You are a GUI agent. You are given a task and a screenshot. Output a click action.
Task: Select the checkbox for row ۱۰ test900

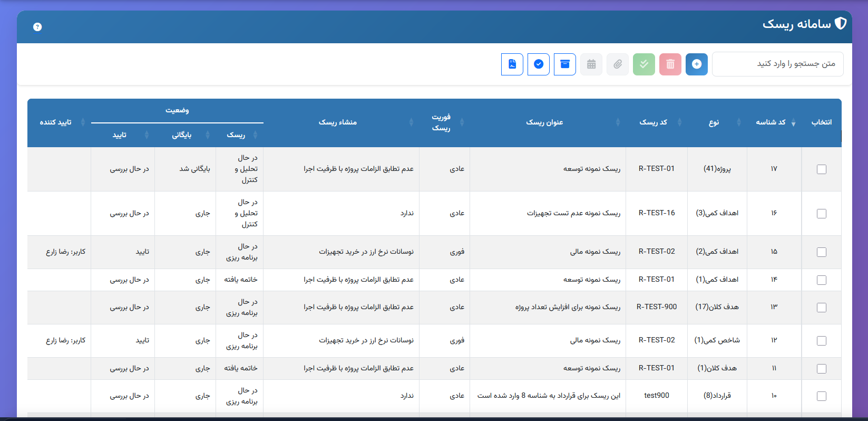pyautogui.click(x=822, y=396)
